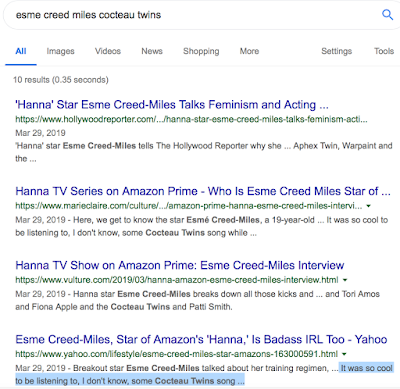
Task: Click the yahoo.com lifestyle green URL
Action: tap(177, 354)
